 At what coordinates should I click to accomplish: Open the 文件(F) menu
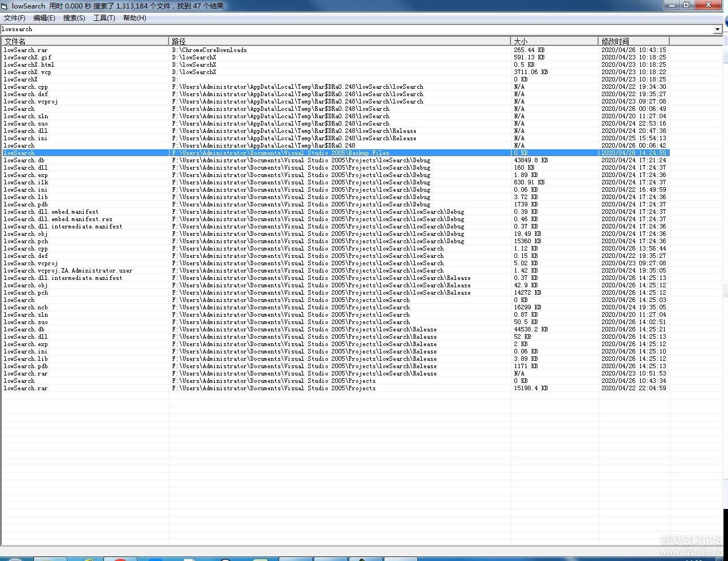[15, 18]
